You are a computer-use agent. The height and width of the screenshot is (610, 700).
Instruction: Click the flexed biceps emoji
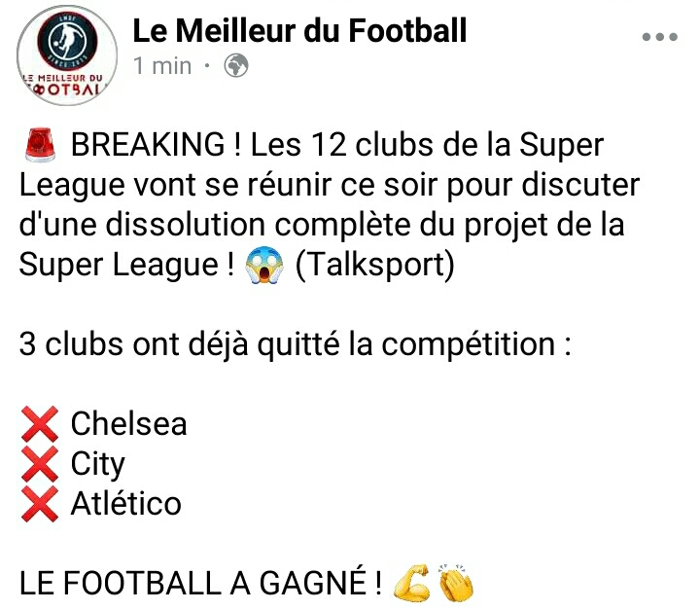coord(411,585)
